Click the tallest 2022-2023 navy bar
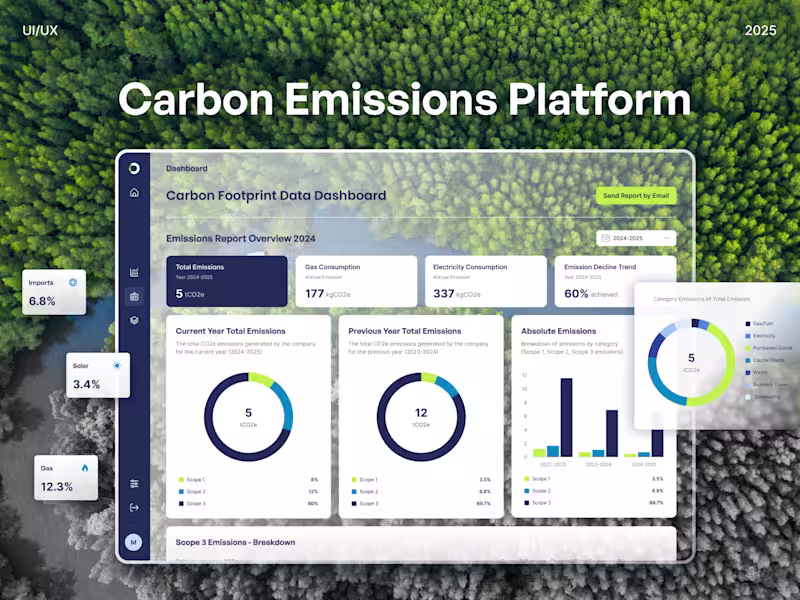 [x=566, y=417]
